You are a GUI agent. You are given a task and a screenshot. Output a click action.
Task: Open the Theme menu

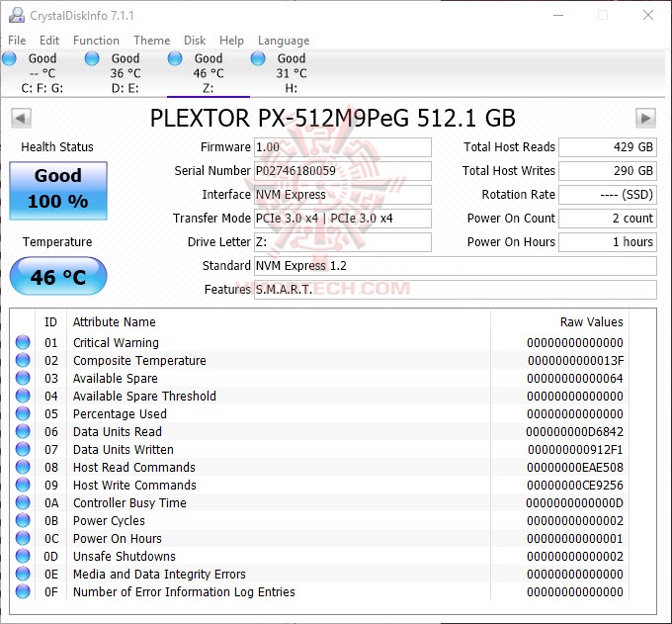[152, 41]
